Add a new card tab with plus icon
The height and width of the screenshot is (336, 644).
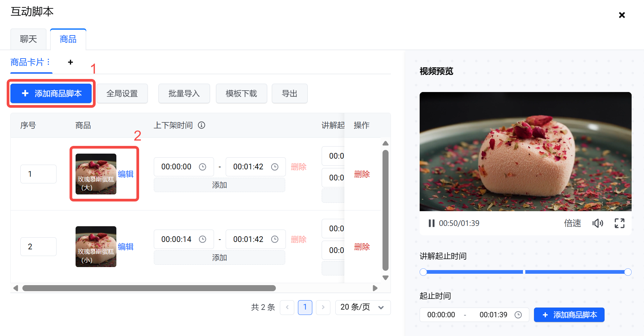[70, 62]
